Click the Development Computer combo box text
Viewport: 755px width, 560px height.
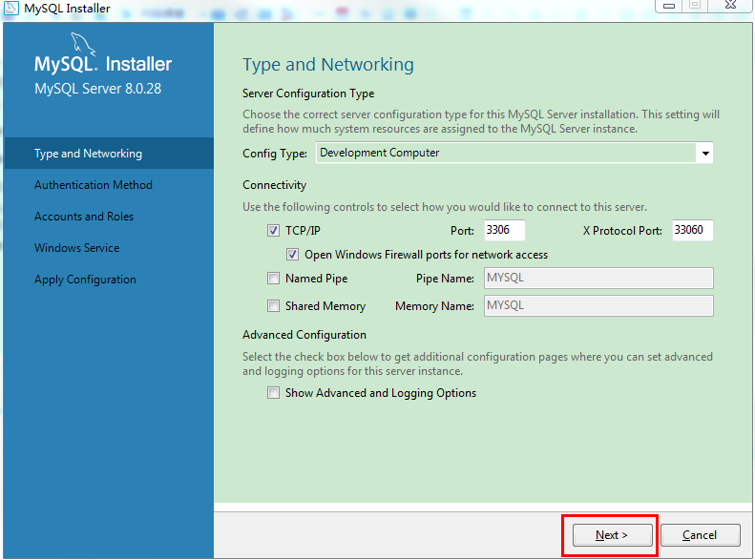(380, 153)
